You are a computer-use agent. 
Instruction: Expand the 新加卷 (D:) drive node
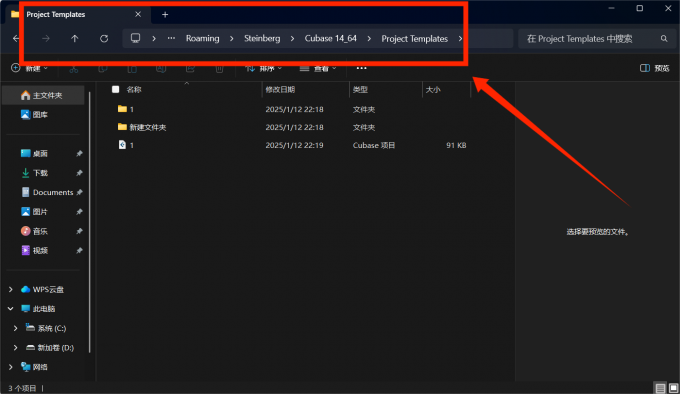pyautogui.click(x=16, y=348)
